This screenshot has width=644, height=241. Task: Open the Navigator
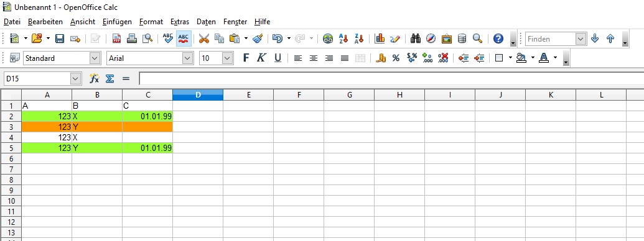tap(431, 39)
